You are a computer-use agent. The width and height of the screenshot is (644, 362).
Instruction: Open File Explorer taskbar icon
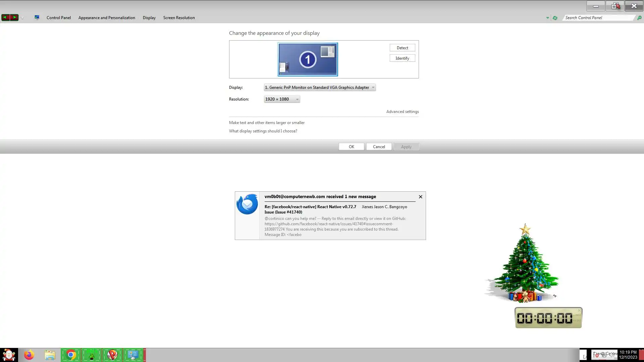[50, 355]
